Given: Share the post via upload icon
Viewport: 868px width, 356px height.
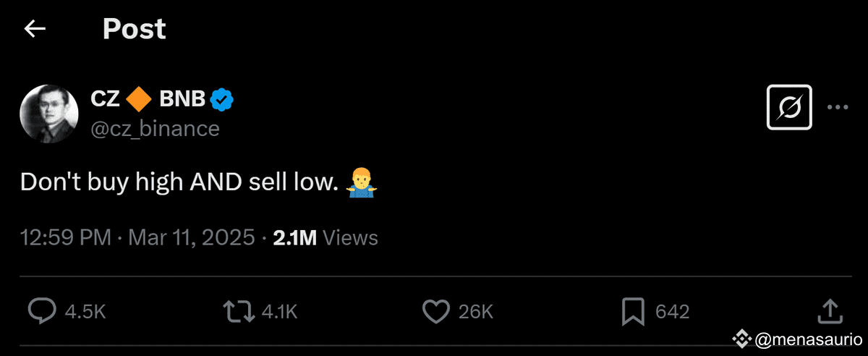Looking at the screenshot, I should (x=827, y=310).
